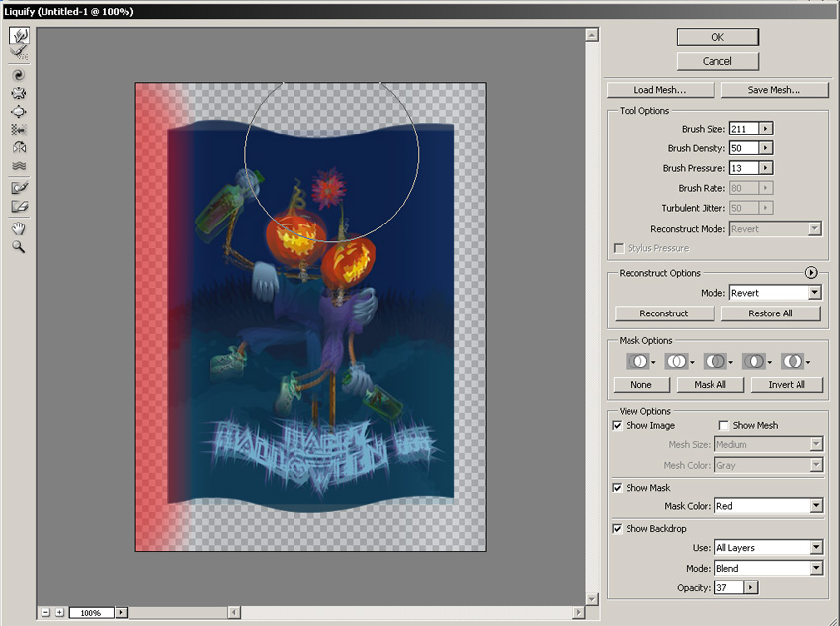Disable the Show Backdrop checkbox
Screen dimensions: 840x626
pos(617,528)
